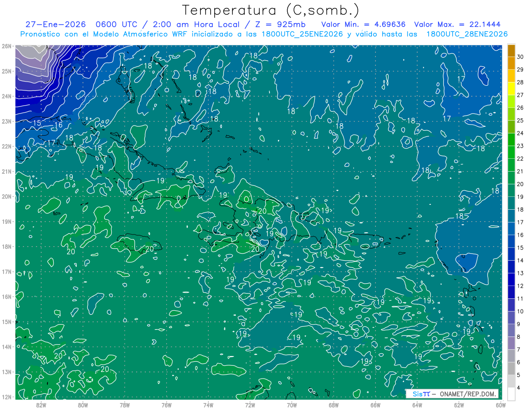Screen dimensions: 532x411
Task: Click the latitude axis label '24N'
Action: click(x=7, y=96)
